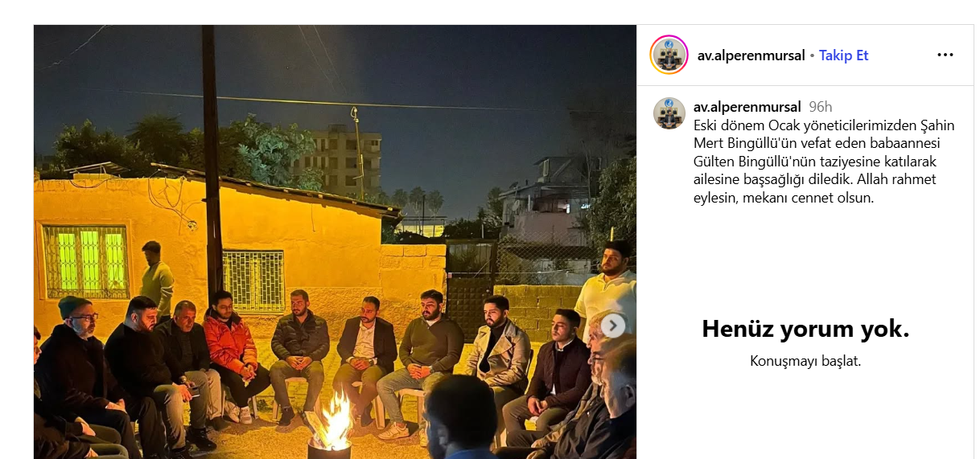This screenshot has width=980, height=459.
Task: Click the Henüz yorum yok heading
Action: click(x=805, y=329)
